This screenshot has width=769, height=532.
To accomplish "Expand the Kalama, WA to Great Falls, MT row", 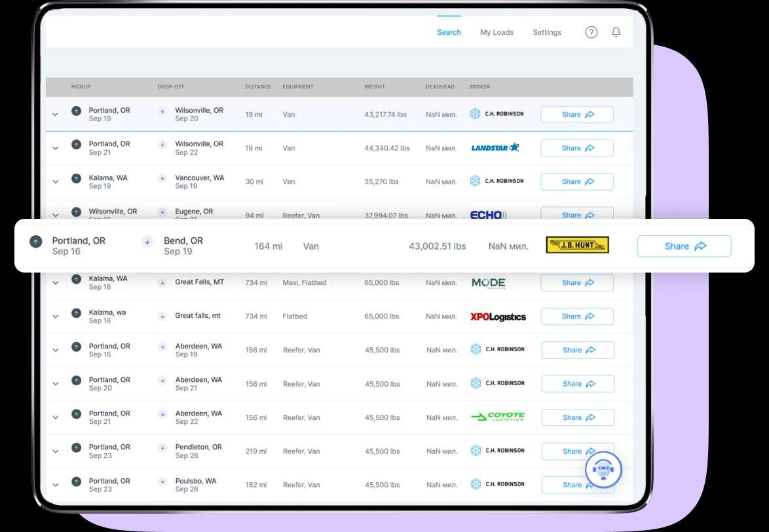I will (56, 282).
